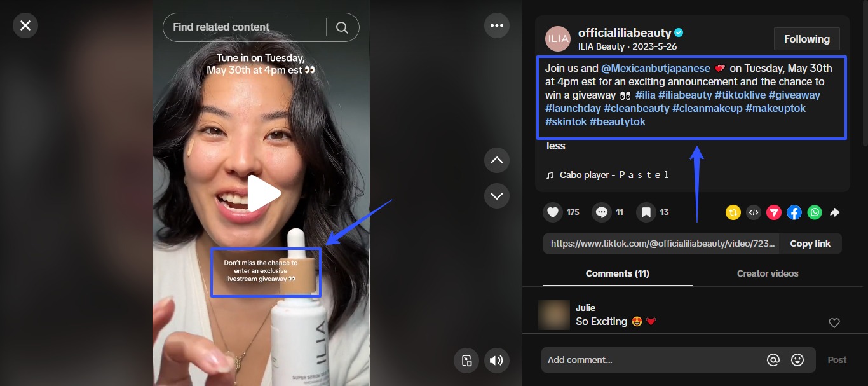Play the video using center button
This screenshot has height=386, width=868.
tap(263, 193)
